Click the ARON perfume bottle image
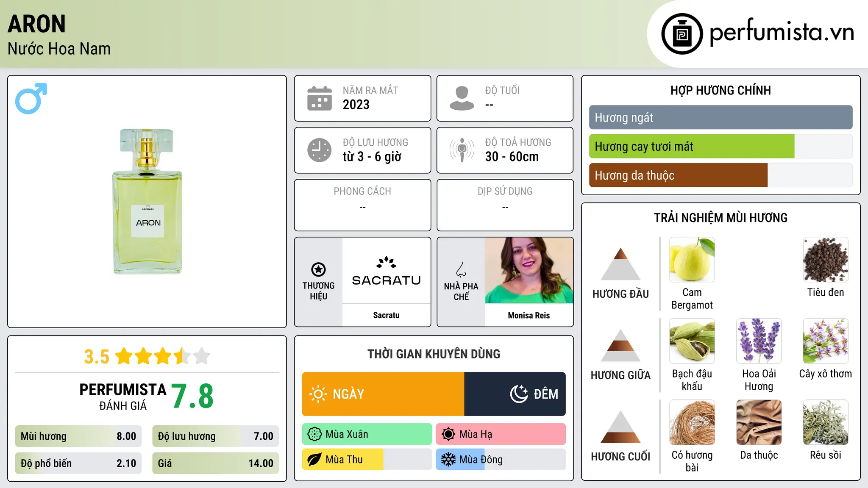 click(x=147, y=201)
